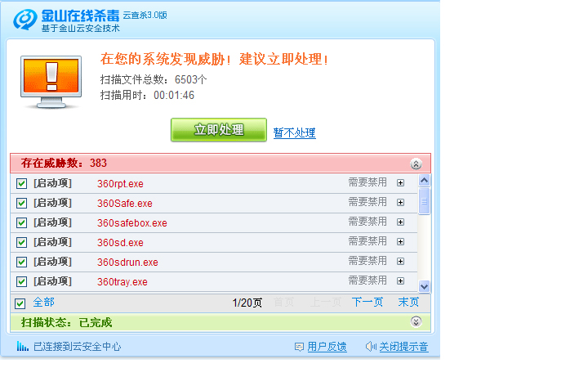
Task: Deselect the 360sdrun.exe checkbox
Action: pos(22,262)
